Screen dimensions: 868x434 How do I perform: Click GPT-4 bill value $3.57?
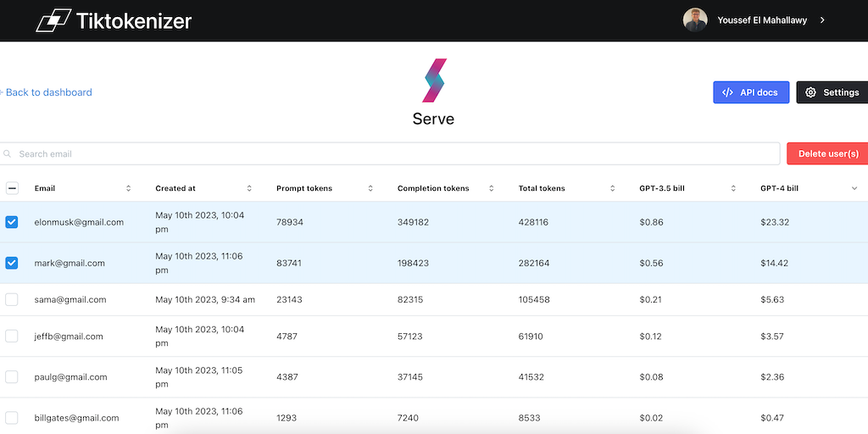pos(772,336)
